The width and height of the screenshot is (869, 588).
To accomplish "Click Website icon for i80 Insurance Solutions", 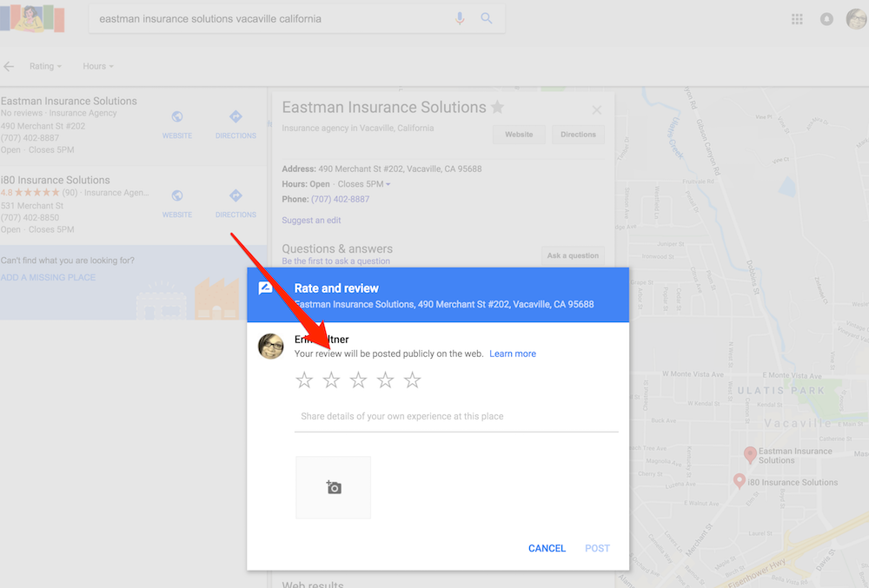I will pos(177,196).
